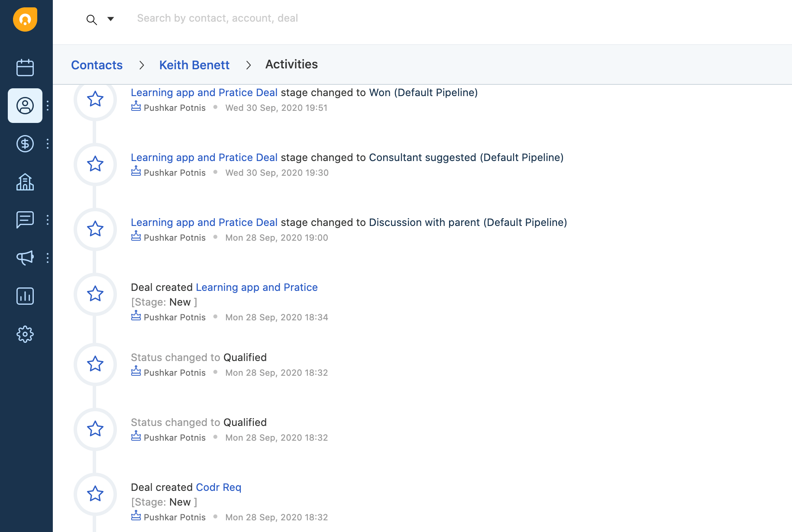Image resolution: width=792 pixels, height=532 pixels.
Task: Open the Reports chart icon in sidebar
Action: point(25,296)
